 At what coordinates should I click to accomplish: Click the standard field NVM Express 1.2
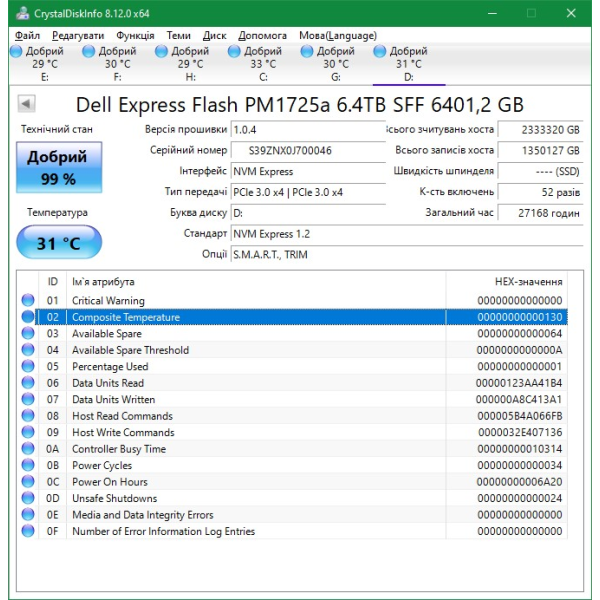tap(407, 234)
